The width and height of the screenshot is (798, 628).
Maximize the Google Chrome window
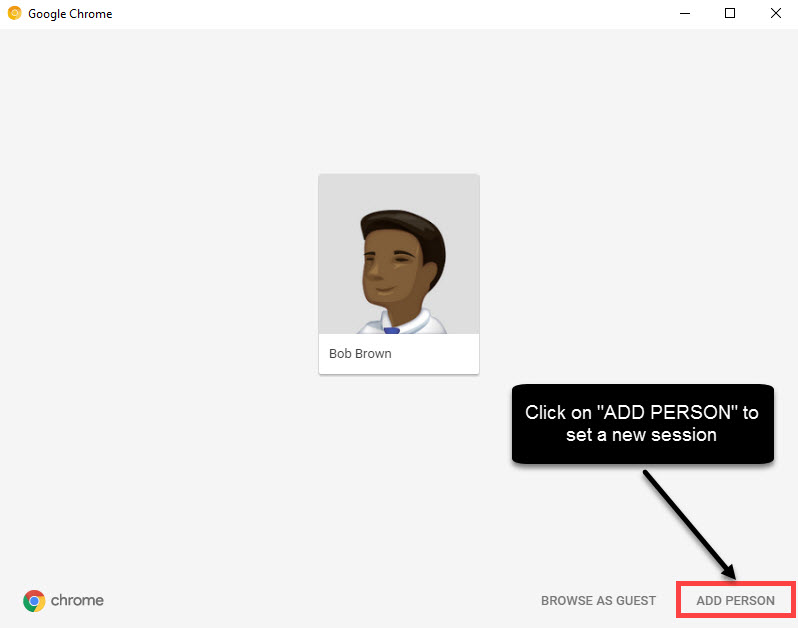pyautogui.click(x=730, y=13)
